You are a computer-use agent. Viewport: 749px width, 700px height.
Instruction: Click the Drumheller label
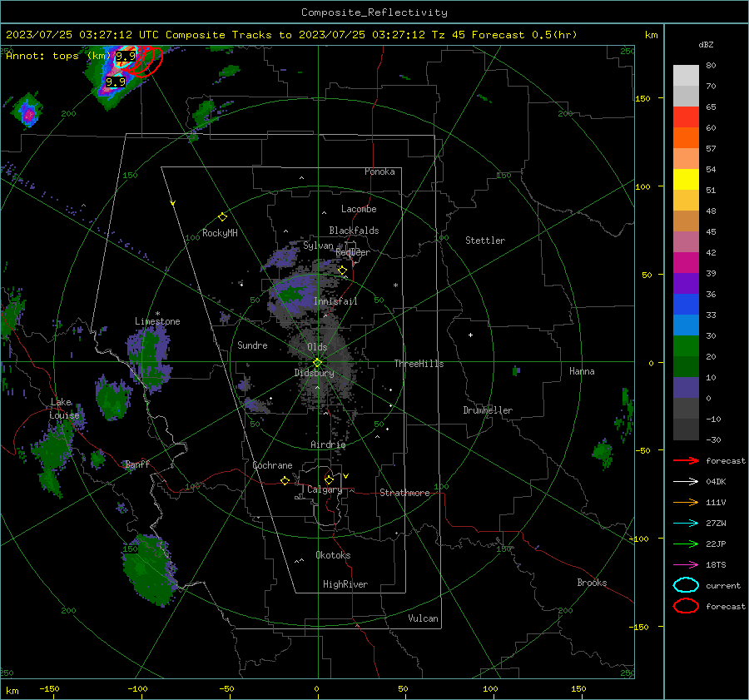click(488, 410)
